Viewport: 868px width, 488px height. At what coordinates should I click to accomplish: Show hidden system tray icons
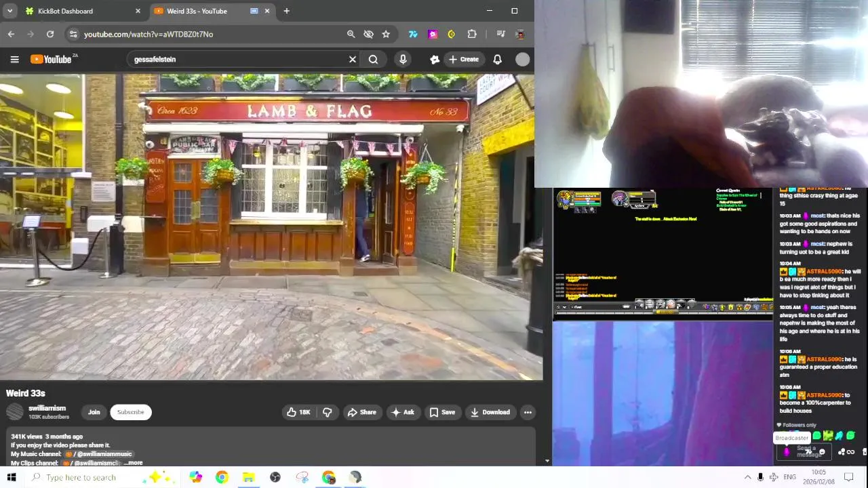click(x=747, y=477)
